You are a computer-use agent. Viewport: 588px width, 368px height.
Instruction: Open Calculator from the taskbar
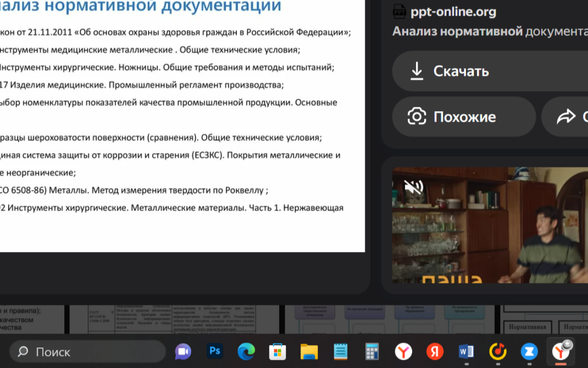coord(372,352)
